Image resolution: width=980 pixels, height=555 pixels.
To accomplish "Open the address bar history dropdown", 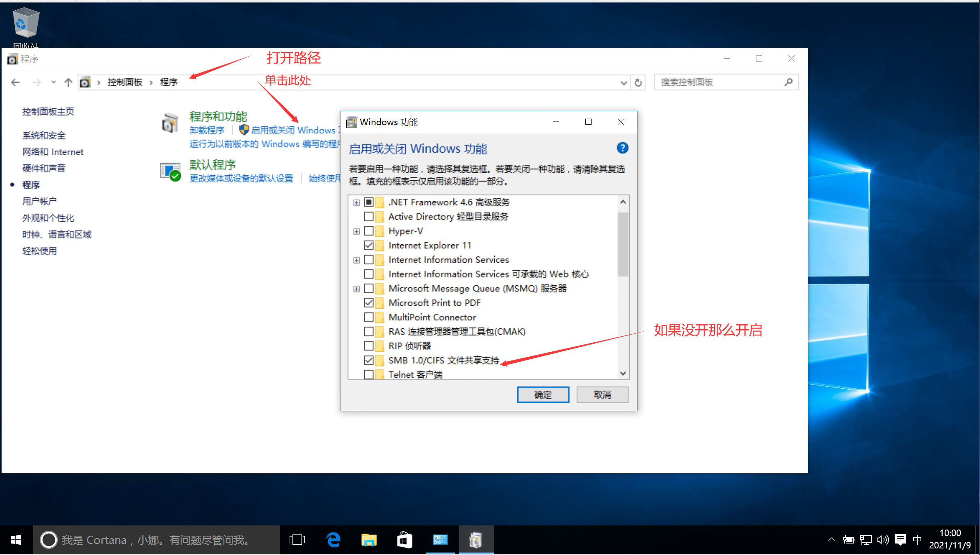I will pos(624,83).
